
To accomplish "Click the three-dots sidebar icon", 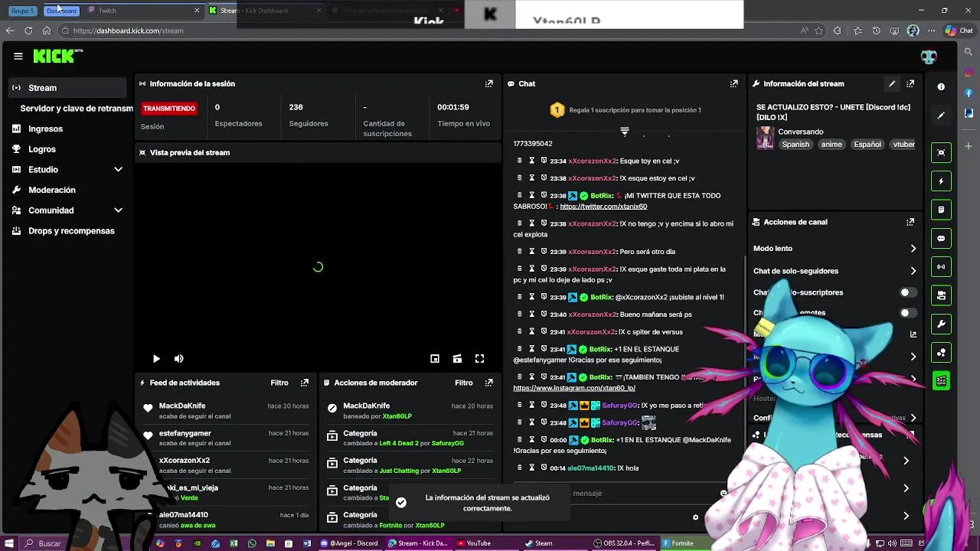I will [941, 352].
